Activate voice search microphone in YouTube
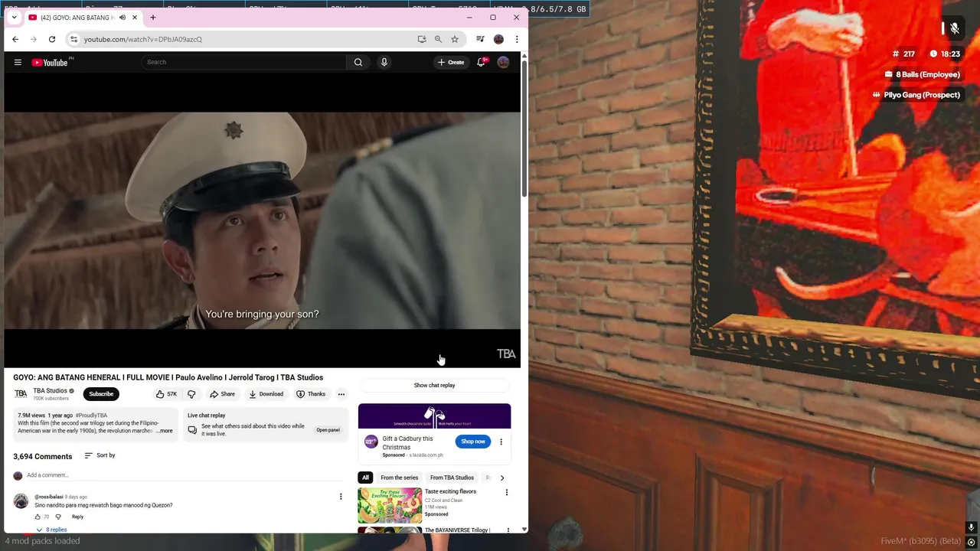980x551 pixels. pyautogui.click(x=384, y=62)
